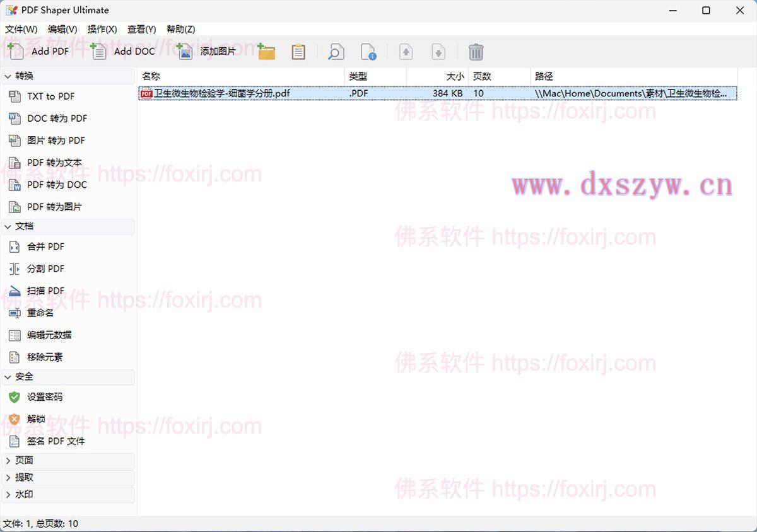Click the file path cell starting \\Mac\Home
757x532 pixels.
pyautogui.click(x=631, y=93)
